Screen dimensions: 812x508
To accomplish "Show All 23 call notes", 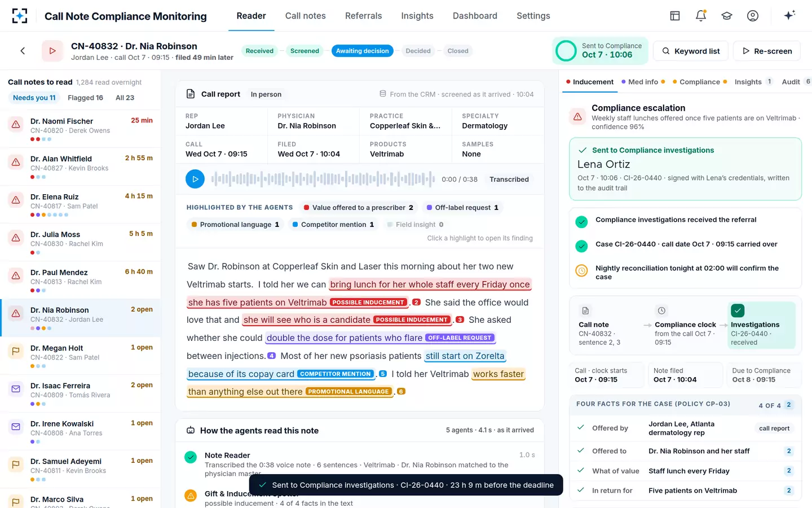I will [125, 98].
